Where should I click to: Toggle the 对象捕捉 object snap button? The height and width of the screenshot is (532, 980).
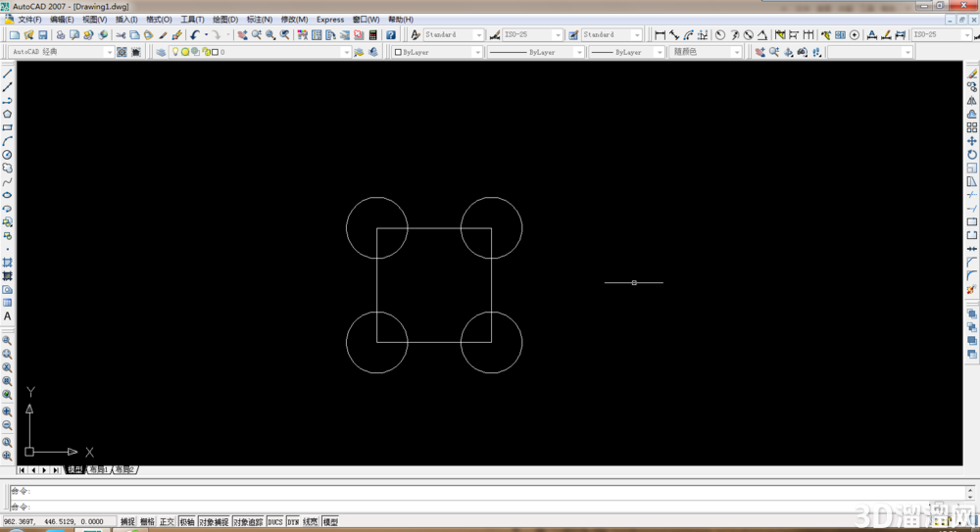[x=214, y=521]
